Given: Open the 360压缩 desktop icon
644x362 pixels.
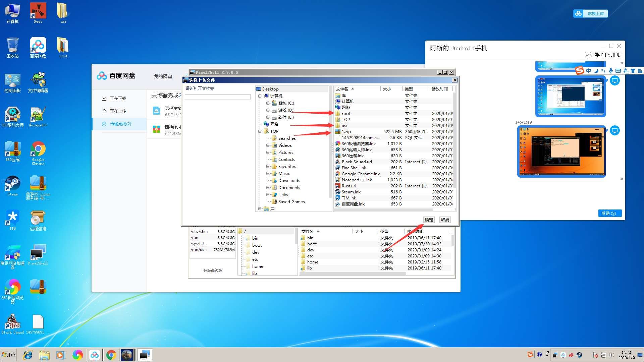Looking at the screenshot, I should coord(12,152).
